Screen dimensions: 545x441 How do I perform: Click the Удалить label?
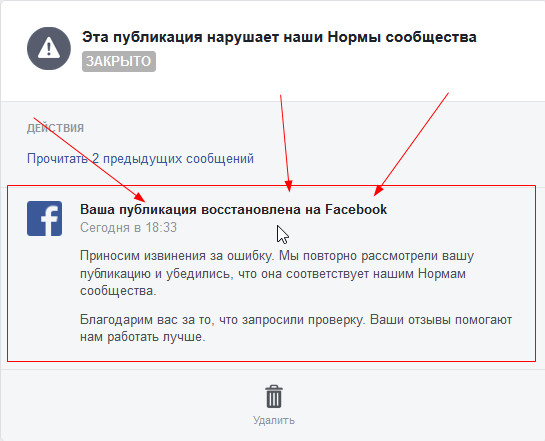click(x=274, y=420)
